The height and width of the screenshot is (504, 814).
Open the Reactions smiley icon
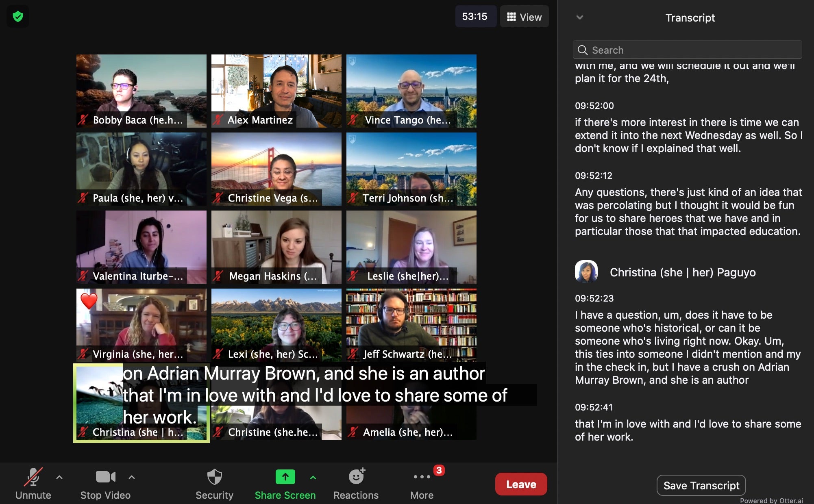[356, 477]
